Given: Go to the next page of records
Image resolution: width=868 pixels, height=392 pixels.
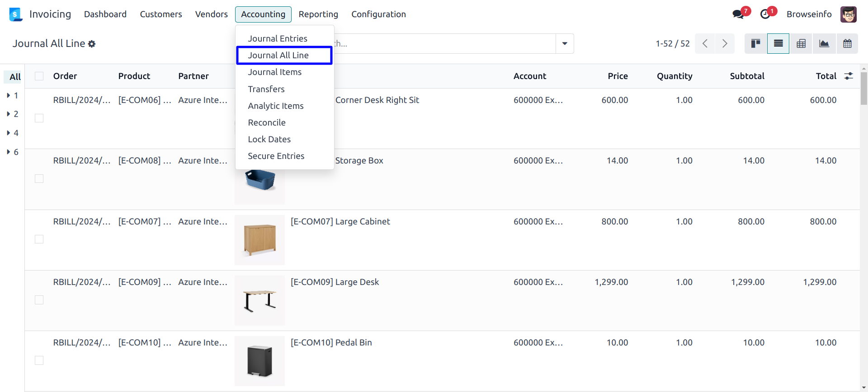Looking at the screenshot, I should point(725,44).
